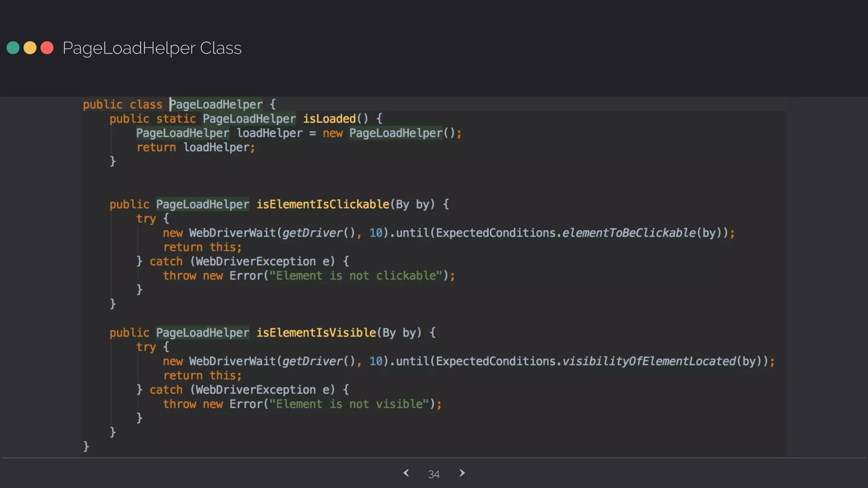Click the static keyword in the isLoaded declaration

pos(176,119)
